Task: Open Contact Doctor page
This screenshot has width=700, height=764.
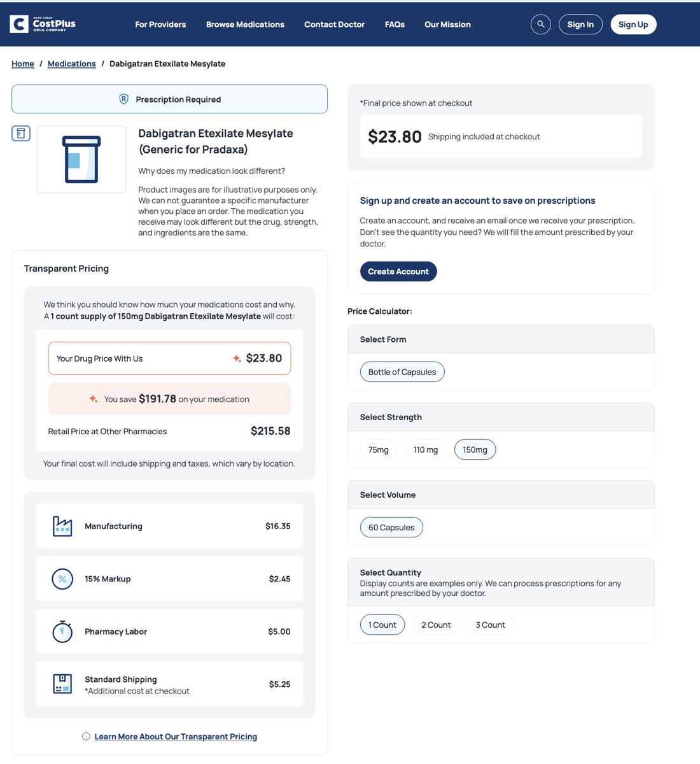Action: 334,24
